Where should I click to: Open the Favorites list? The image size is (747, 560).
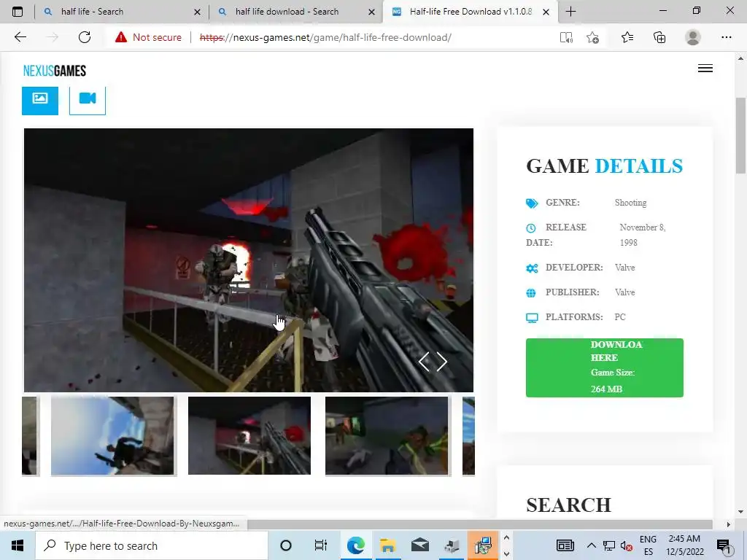pyautogui.click(x=627, y=37)
